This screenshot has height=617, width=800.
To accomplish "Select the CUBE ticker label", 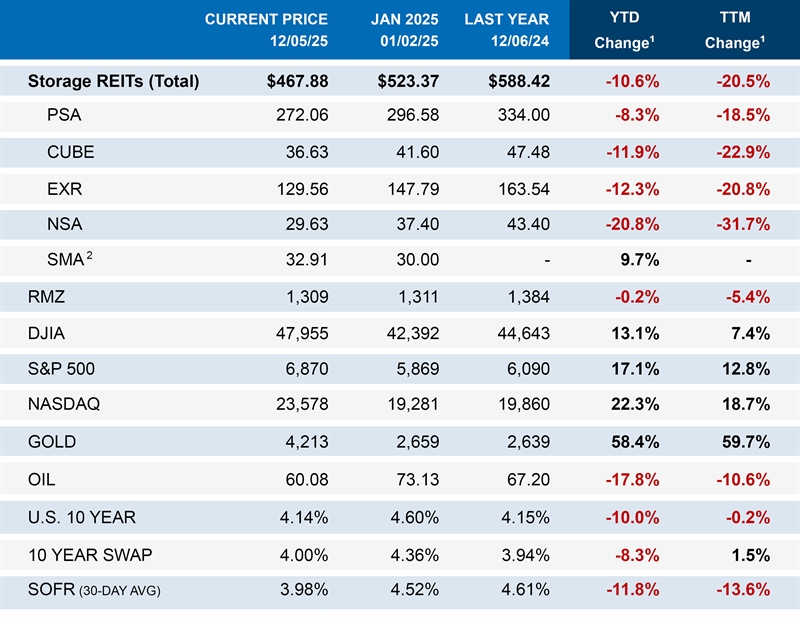I will (x=70, y=152).
